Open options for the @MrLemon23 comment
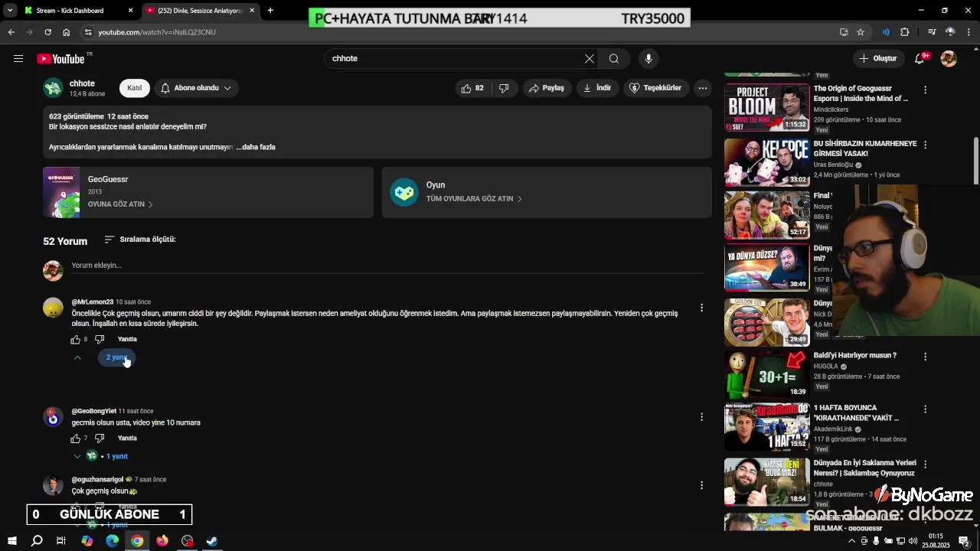The image size is (980, 551). click(701, 308)
